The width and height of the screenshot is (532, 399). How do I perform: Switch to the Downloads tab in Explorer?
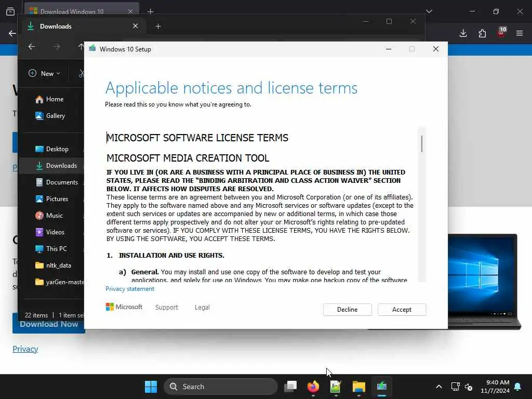click(85, 26)
